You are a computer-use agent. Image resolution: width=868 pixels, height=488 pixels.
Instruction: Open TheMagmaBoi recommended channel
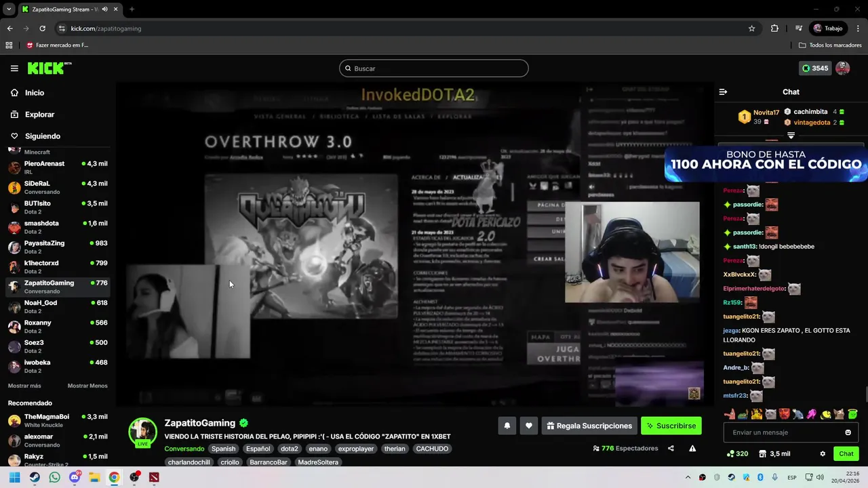[x=57, y=421]
